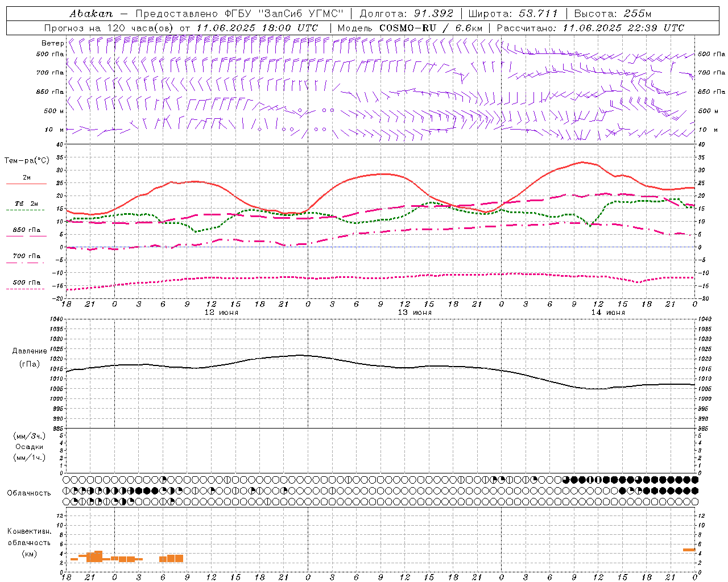The width and height of the screenshot is (728, 582).
Task: Click the "Abakan" station title
Action: coord(91,14)
